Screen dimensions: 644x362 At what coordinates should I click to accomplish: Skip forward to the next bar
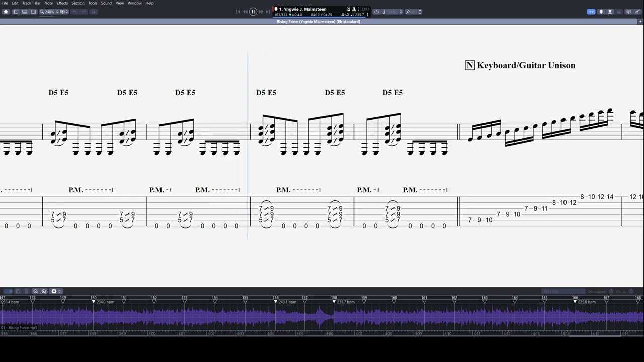[261, 12]
